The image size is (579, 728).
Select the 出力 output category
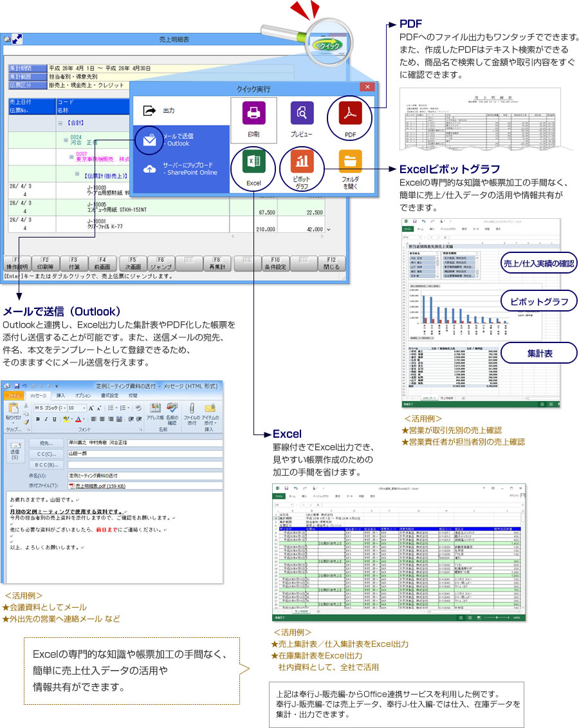pos(181,111)
